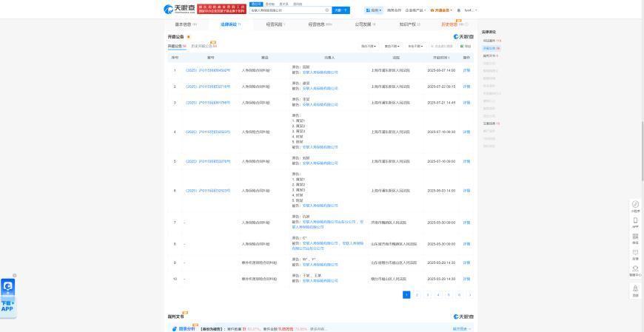The width and height of the screenshot is (644, 332).
Task: Jump to 裁判文书 in right sidebar navigation
Action: (490, 55)
